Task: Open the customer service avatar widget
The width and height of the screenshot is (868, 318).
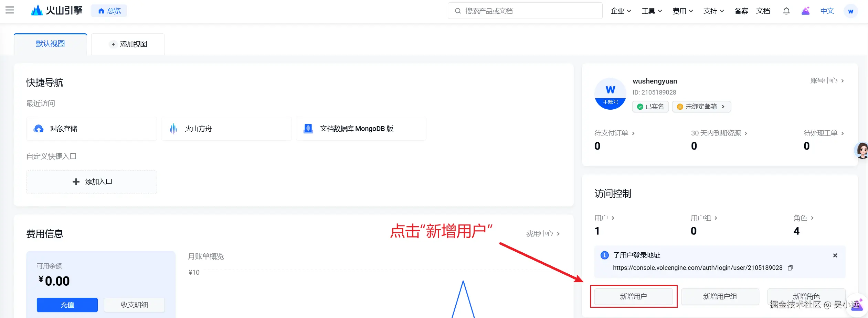Action: pos(861,150)
